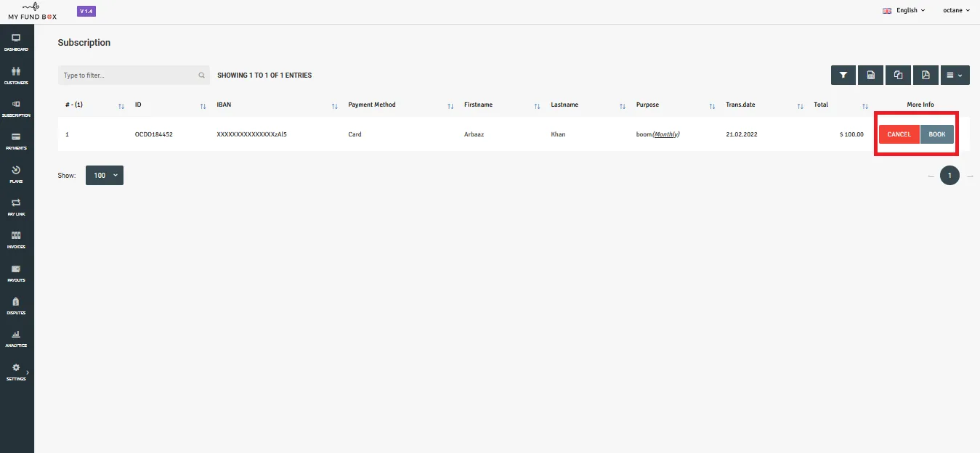Expand the Settings sidebar menu
The width and height of the screenshot is (980, 453).
[16, 372]
